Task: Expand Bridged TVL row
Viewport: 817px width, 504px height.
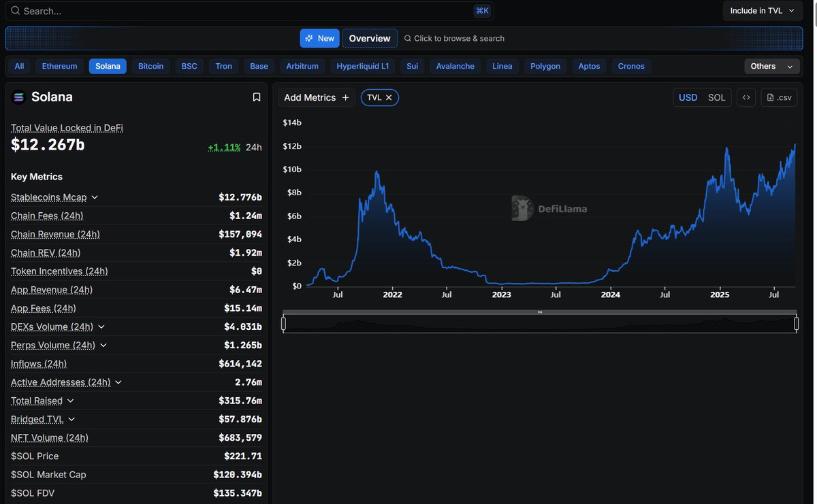Action: 72,419
